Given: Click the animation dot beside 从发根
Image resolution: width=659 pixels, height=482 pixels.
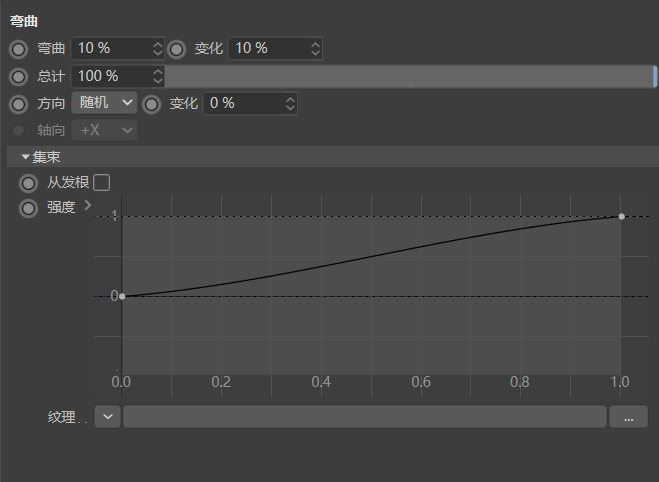Looking at the screenshot, I should [28, 182].
